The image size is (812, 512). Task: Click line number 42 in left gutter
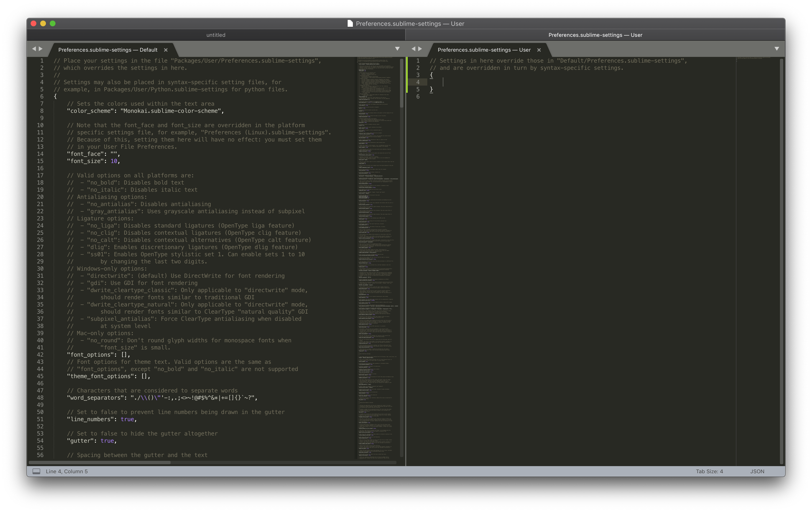pos(40,355)
